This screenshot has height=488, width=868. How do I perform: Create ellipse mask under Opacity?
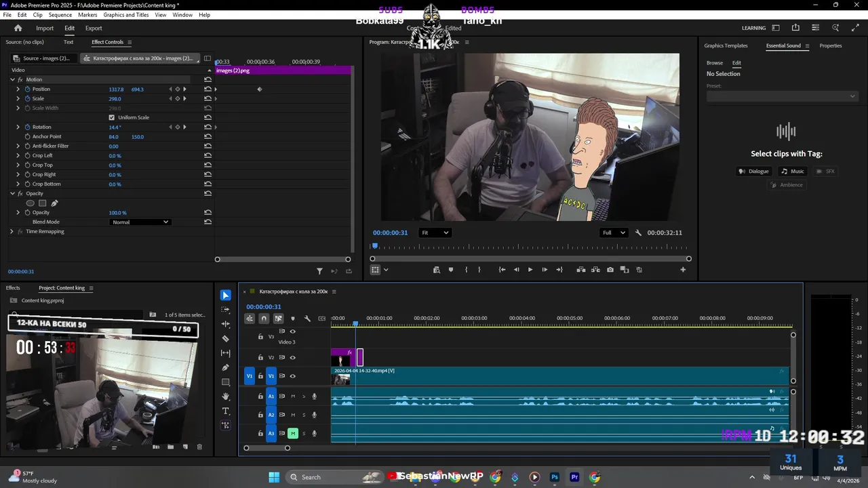(30, 203)
